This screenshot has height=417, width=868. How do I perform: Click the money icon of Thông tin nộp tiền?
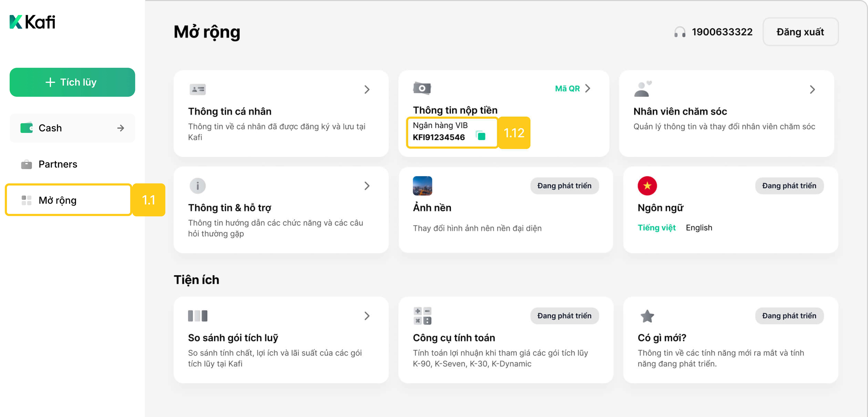pyautogui.click(x=422, y=88)
